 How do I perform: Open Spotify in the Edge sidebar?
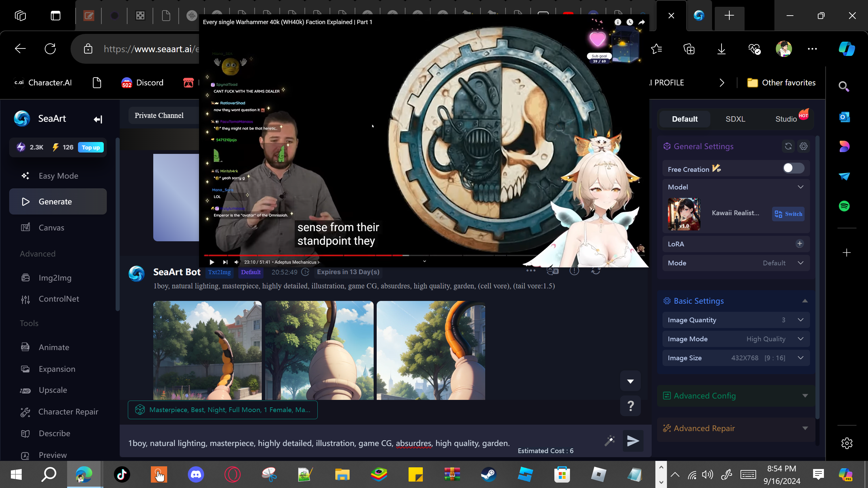(x=844, y=206)
